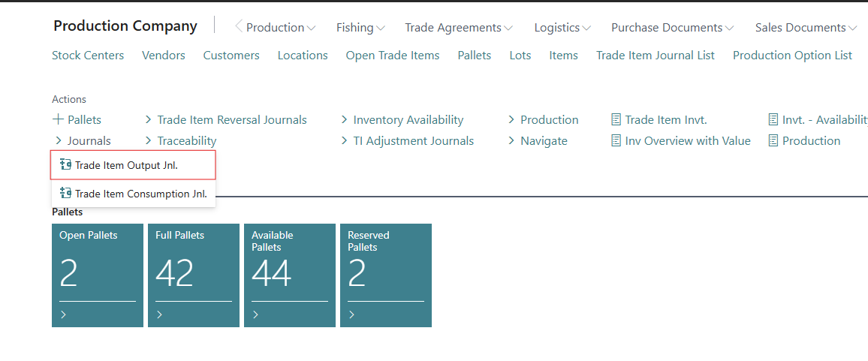
Task: Open the Trade Item Journal List link
Action: [x=655, y=56]
